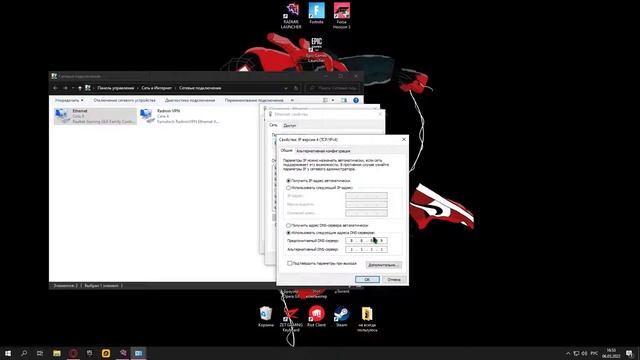Click the taskbar clock and date
The width and height of the screenshot is (640, 360).
tap(611, 353)
